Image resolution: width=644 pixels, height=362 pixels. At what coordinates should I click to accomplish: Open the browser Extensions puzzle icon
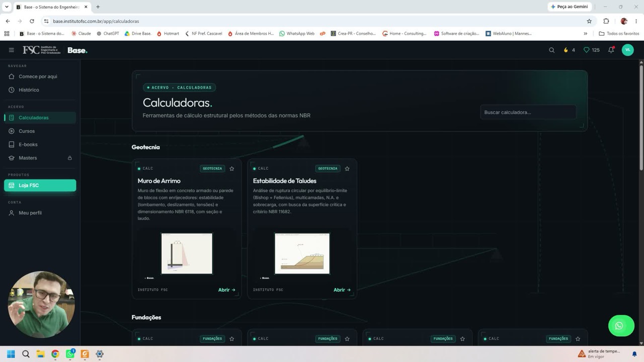pyautogui.click(x=606, y=21)
